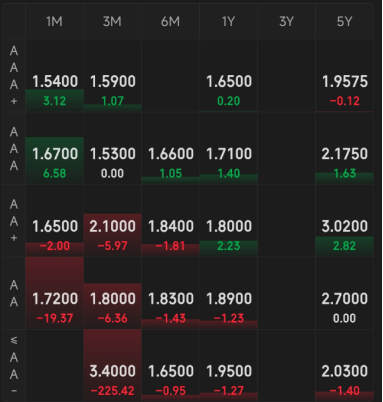The height and width of the screenshot is (402, 383).
Task: Select the ≤AA- rating row label
Action: tap(14, 365)
